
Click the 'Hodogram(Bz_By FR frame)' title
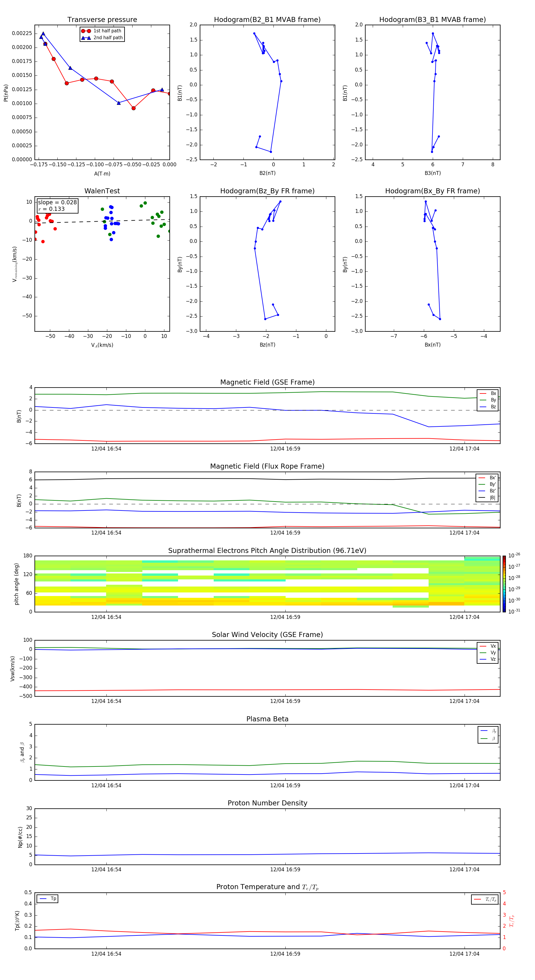pyautogui.click(x=267, y=191)
